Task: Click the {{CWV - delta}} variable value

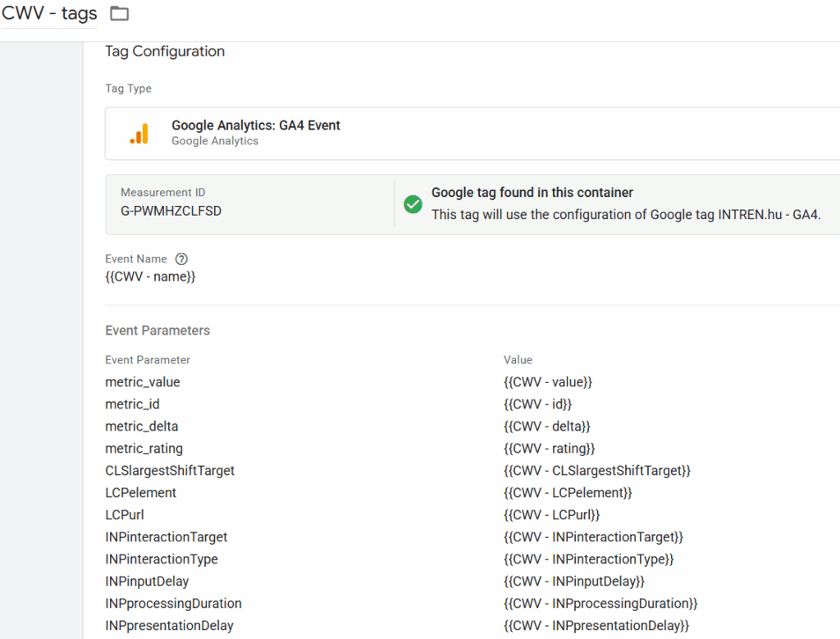Action: pyautogui.click(x=546, y=427)
